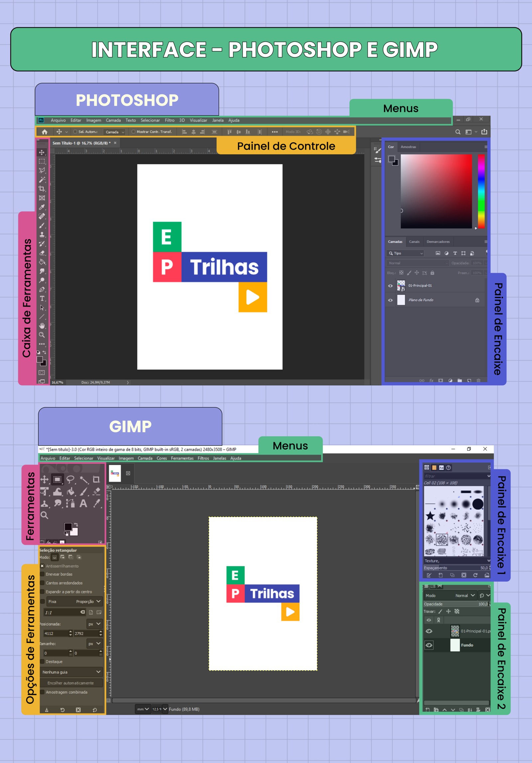Image resolution: width=532 pixels, height=763 pixels.
Task: Select Photoshop's Hand tool
Action: 42,326
